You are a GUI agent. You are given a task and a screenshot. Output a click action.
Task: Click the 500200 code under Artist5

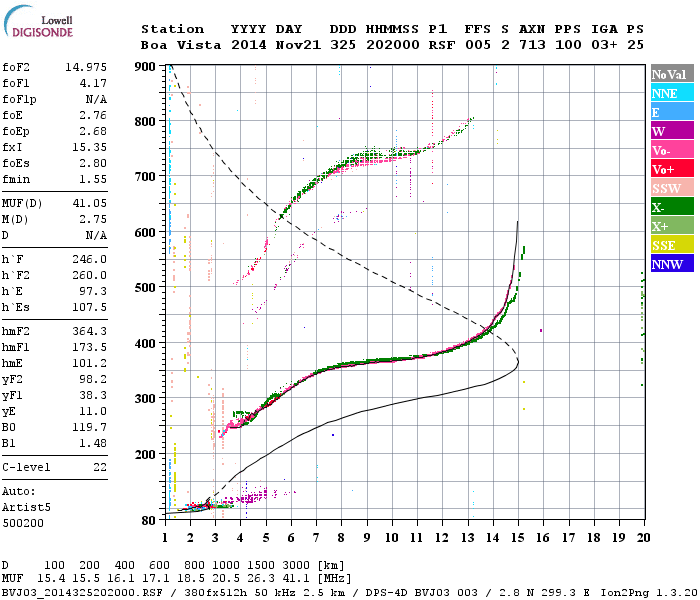click(x=23, y=524)
